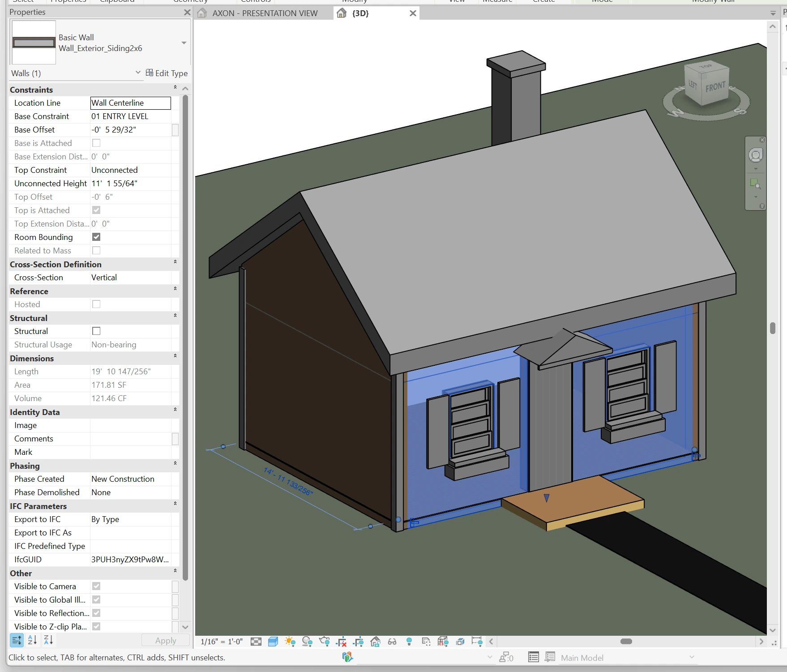The height and width of the screenshot is (672, 787).
Task: Toggle Show Analytical Model icon
Action: tap(443, 642)
